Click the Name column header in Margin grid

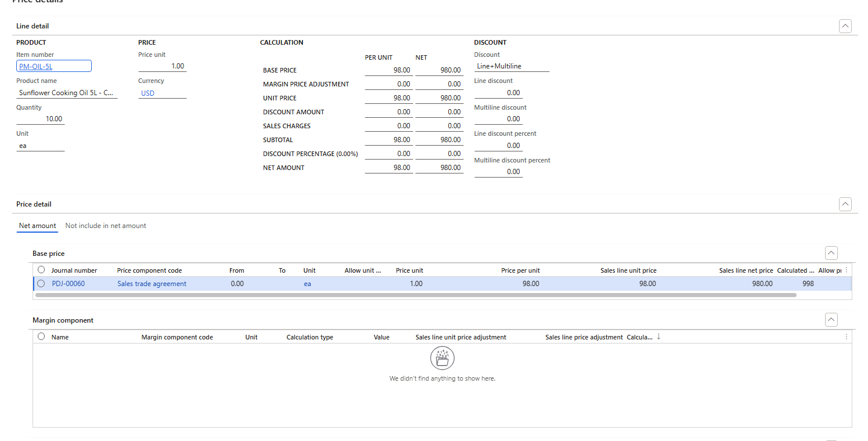click(x=60, y=337)
